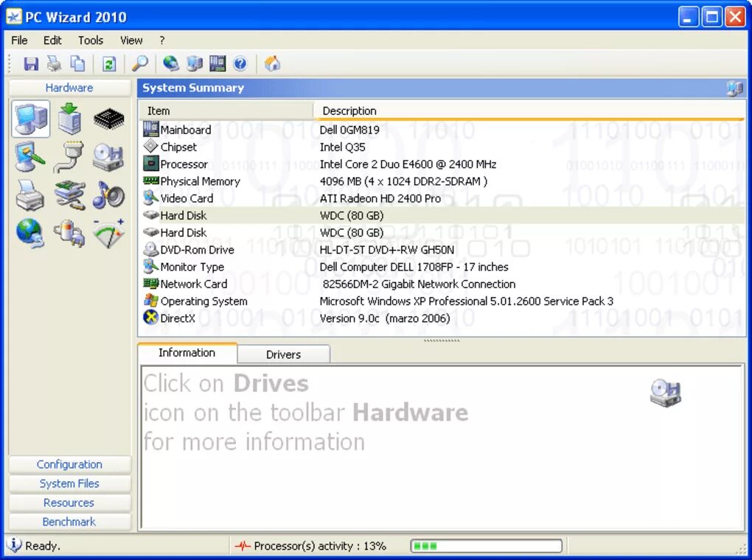Image resolution: width=752 pixels, height=560 pixels.
Task: Select the Devices network cards icon
Action: click(x=70, y=195)
